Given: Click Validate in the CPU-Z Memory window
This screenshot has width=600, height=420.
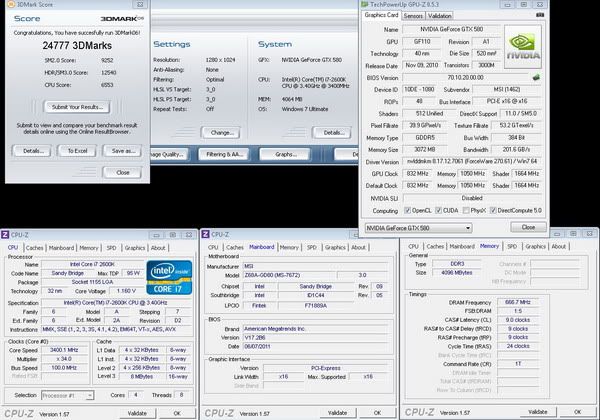Looking at the screenshot, I should tap(537, 412).
